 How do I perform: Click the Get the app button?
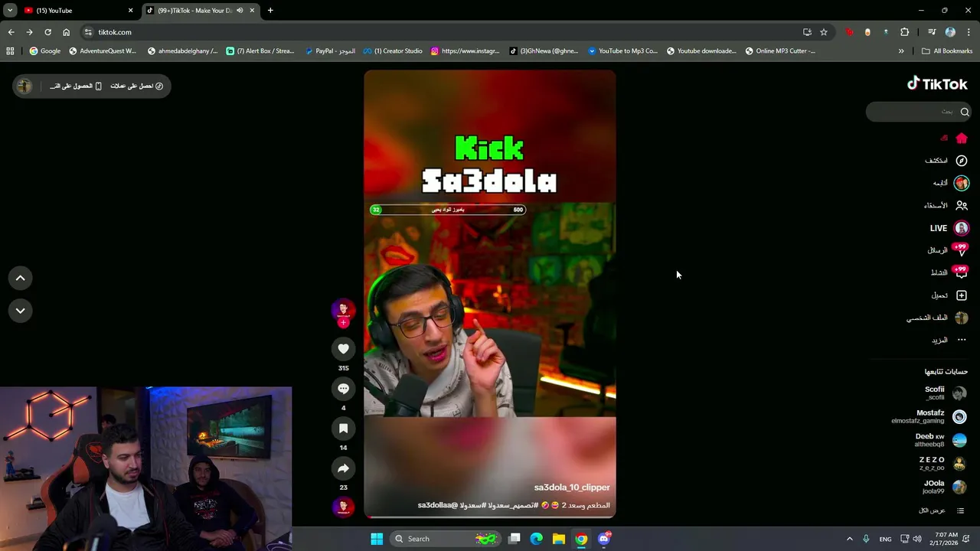tap(76, 86)
